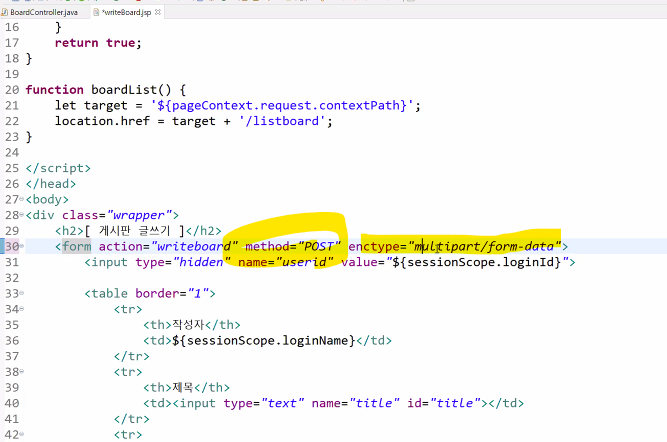Click the '<body>' tag
667x442 pixels.
(x=47, y=200)
